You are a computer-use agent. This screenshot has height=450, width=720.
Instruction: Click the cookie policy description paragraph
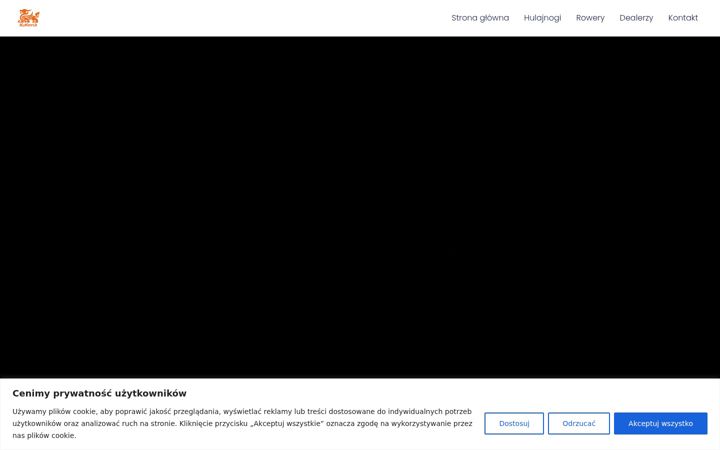(x=242, y=423)
